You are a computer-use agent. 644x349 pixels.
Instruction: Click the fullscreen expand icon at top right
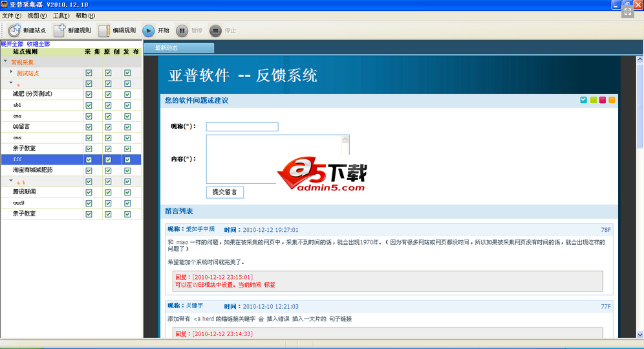(628, 12)
